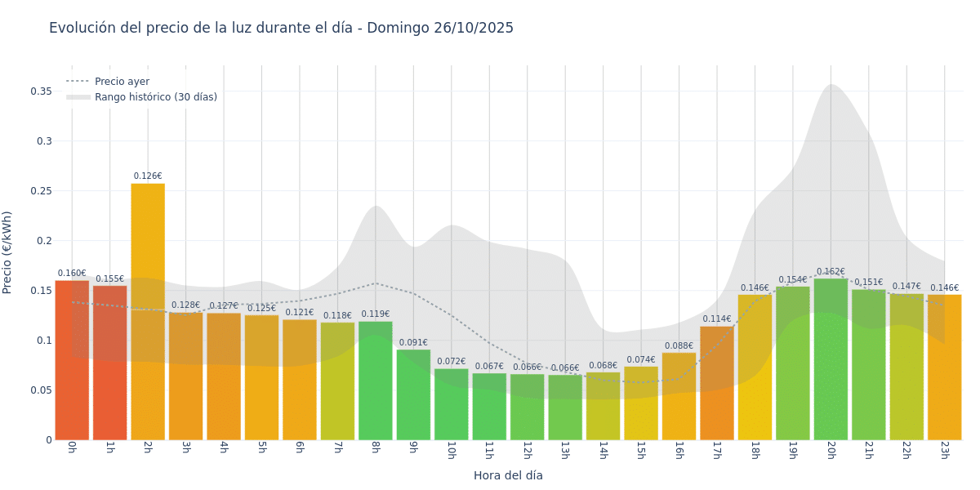Select the 21h bar showing 0.151€
The height and width of the screenshot is (490, 980).
(x=868, y=364)
